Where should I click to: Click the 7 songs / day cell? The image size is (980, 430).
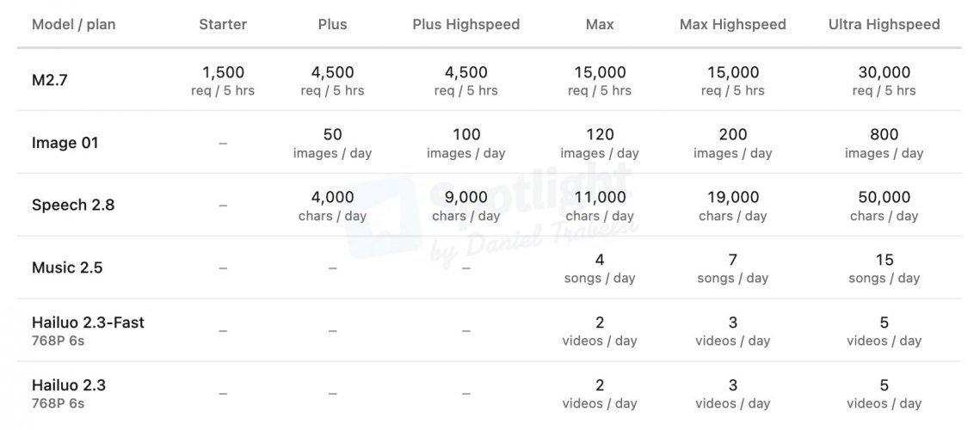tap(732, 267)
